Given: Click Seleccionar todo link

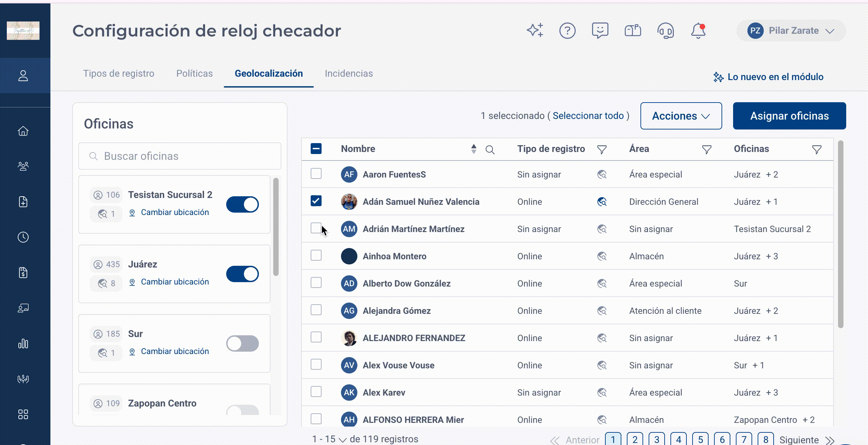Looking at the screenshot, I should tap(588, 116).
